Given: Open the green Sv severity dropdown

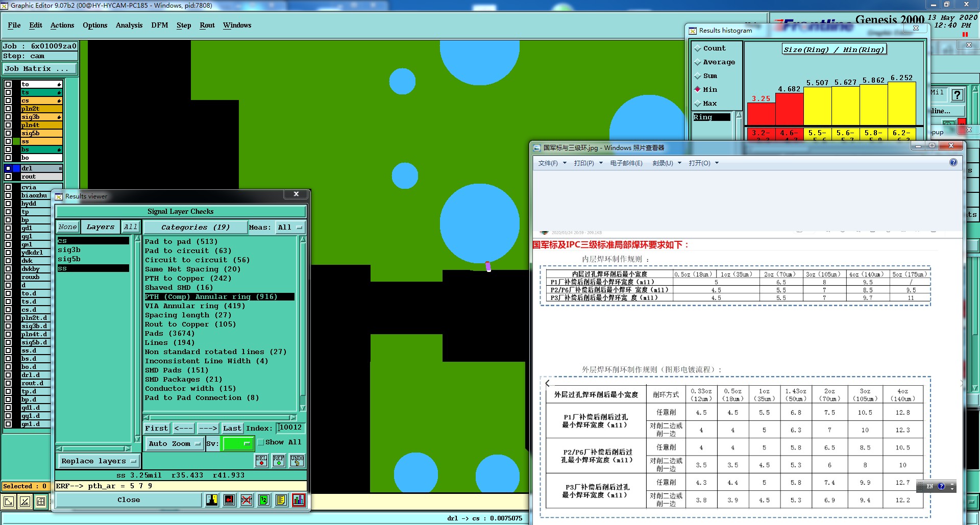Looking at the screenshot, I should (238, 444).
